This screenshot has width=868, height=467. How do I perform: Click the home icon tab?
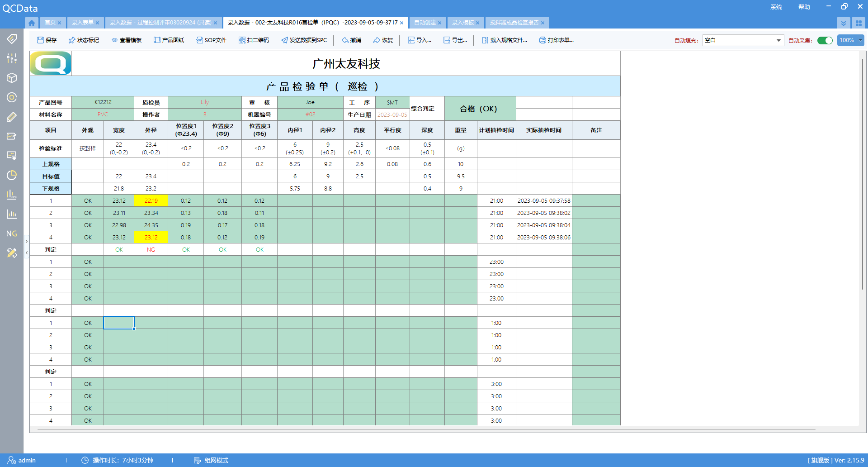click(31, 23)
